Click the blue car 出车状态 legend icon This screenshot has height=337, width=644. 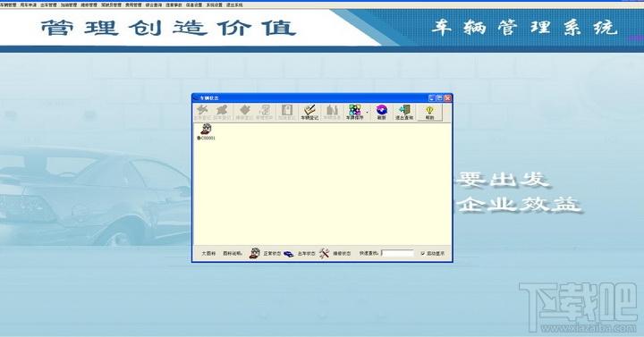click(x=289, y=254)
